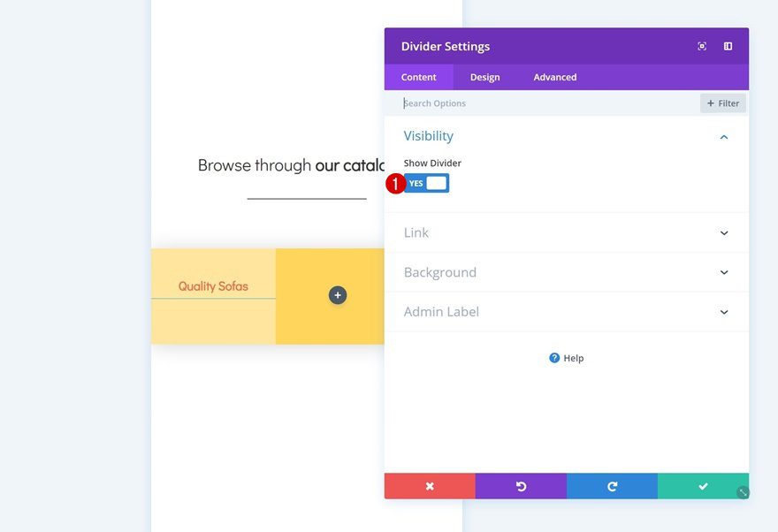Open the settings modal preview icon

701,46
